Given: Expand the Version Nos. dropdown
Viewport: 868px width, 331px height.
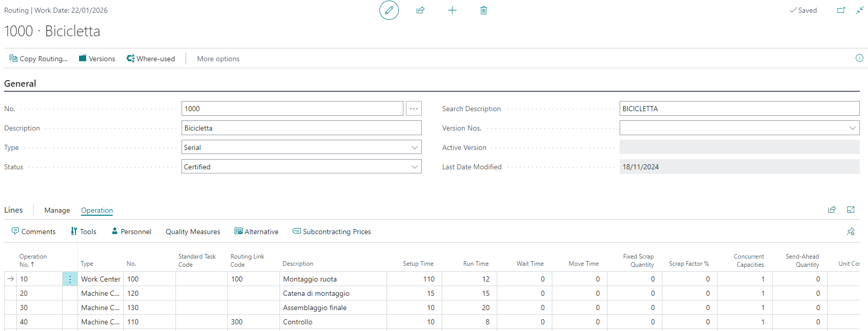Looking at the screenshot, I should pyautogui.click(x=852, y=128).
